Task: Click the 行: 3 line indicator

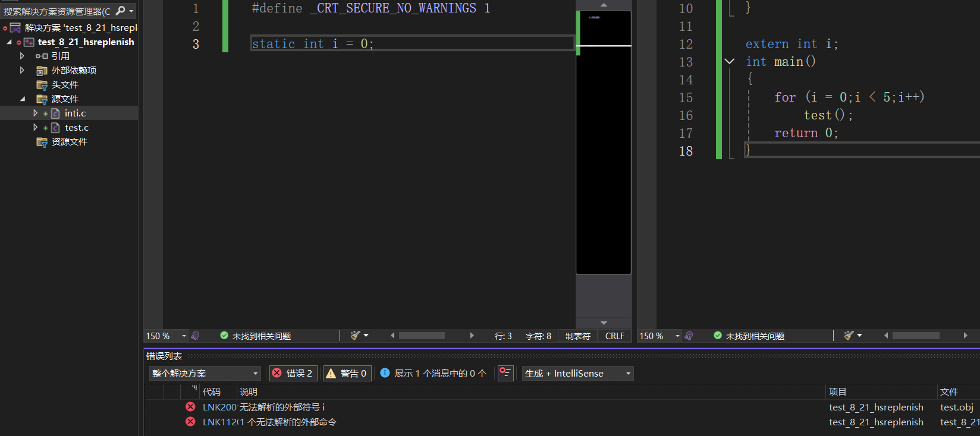Action: [503, 336]
